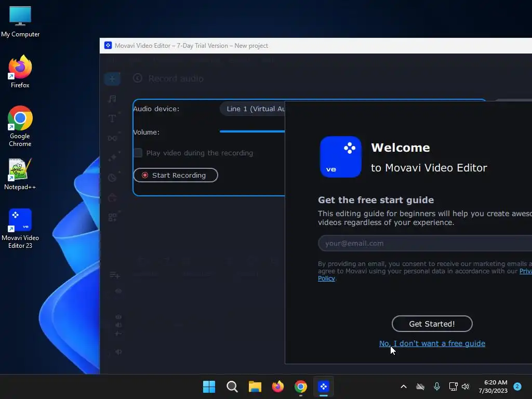Select the Notepad++ desktop shortcut
Screen dimensions: 532x399
(x=20, y=174)
